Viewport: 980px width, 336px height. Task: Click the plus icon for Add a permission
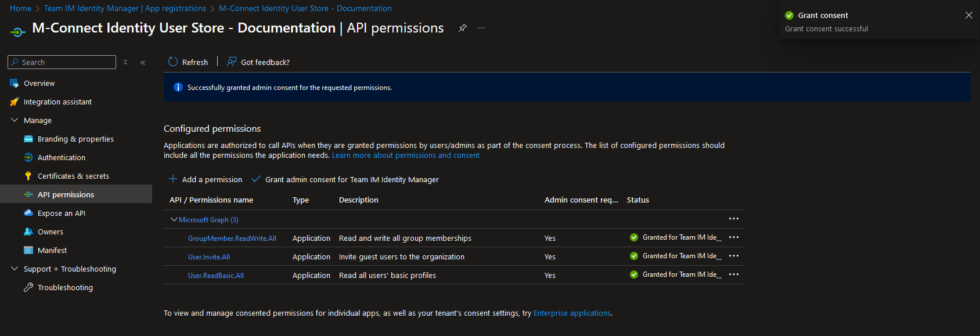click(x=173, y=179)
